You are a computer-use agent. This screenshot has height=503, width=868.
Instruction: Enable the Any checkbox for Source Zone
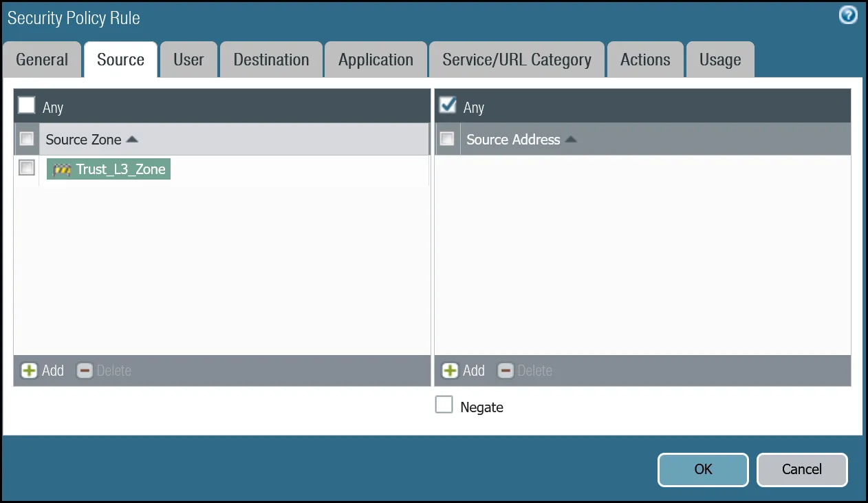point(27,105)
